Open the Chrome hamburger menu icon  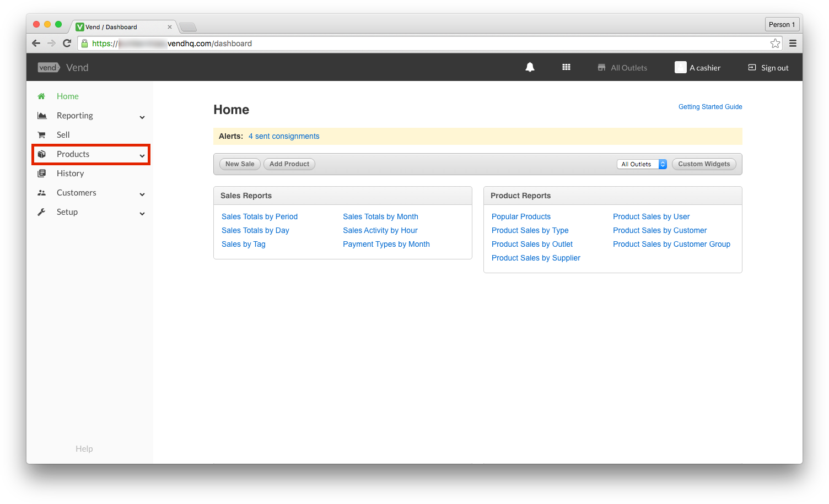[x=793, y=44]
